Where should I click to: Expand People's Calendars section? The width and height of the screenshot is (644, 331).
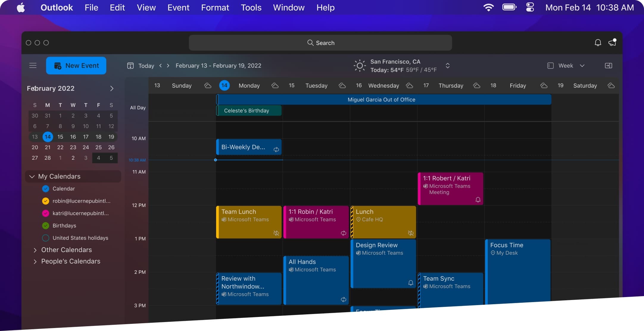click(x=35, y=262)
